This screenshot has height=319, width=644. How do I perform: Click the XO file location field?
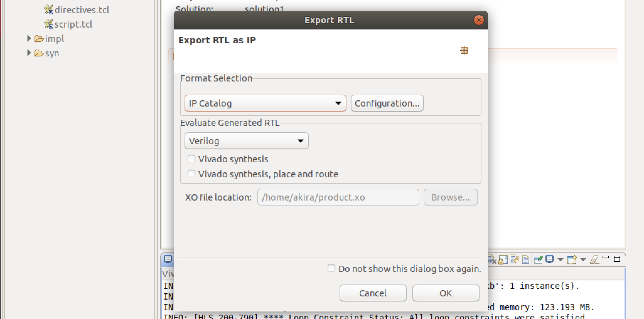[338, 197]
